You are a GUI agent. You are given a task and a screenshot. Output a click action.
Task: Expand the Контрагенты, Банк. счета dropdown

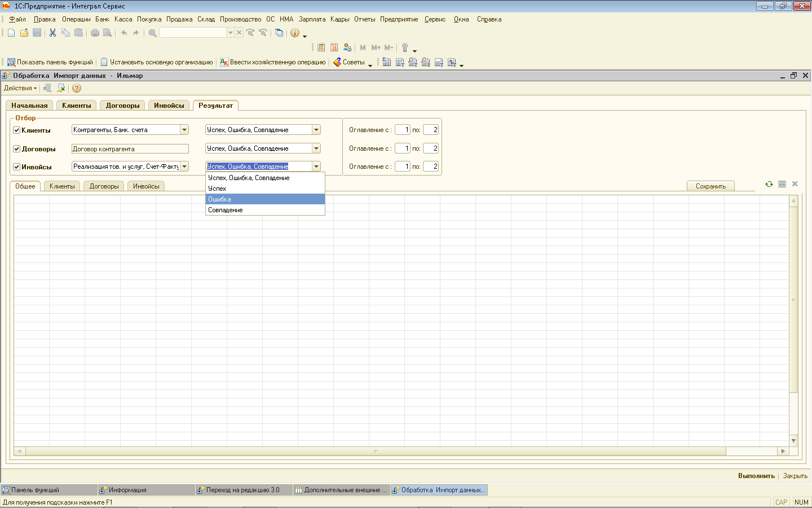pos(184,130)
